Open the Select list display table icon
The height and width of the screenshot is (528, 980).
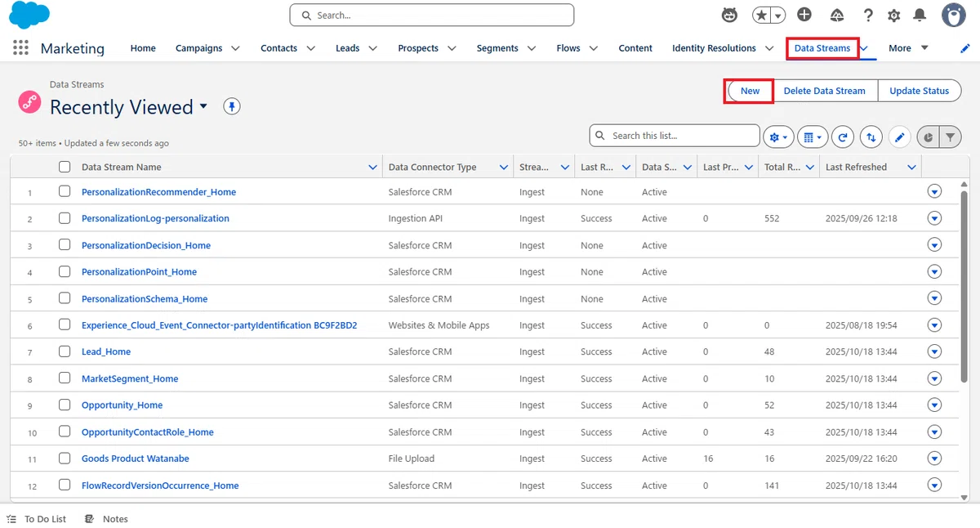point(813,137)
